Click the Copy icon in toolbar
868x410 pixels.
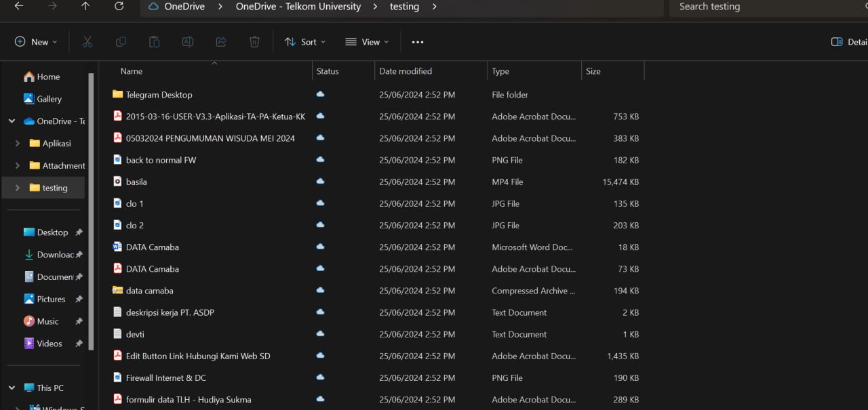coord(121,42)
